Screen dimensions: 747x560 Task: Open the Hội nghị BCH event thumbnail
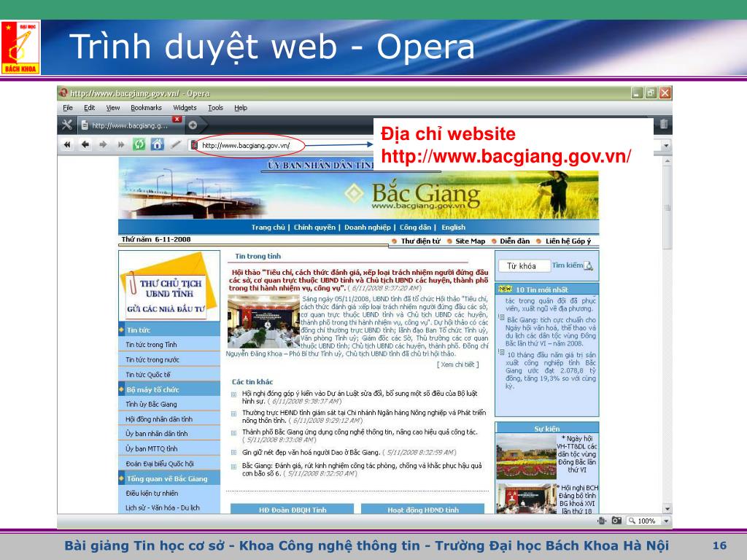click(x=526, y=499)
